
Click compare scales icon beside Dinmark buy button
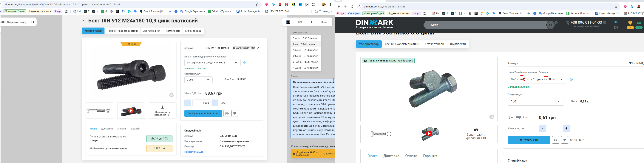555,140
